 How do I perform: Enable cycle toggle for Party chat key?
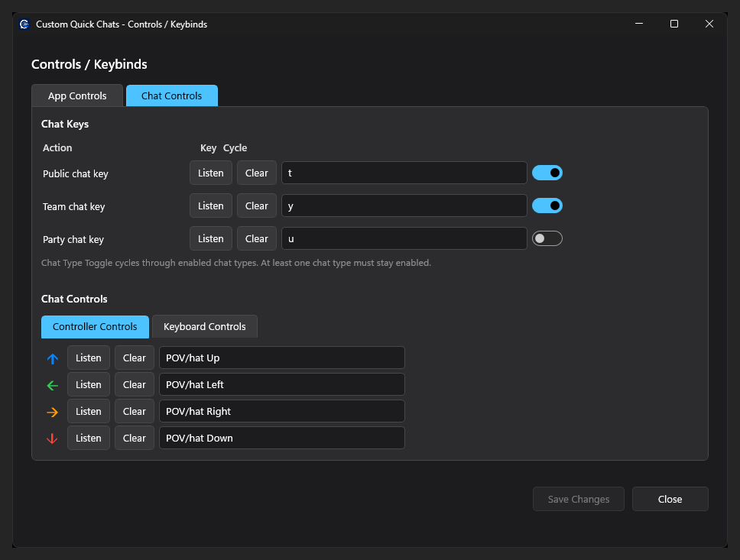547,238
